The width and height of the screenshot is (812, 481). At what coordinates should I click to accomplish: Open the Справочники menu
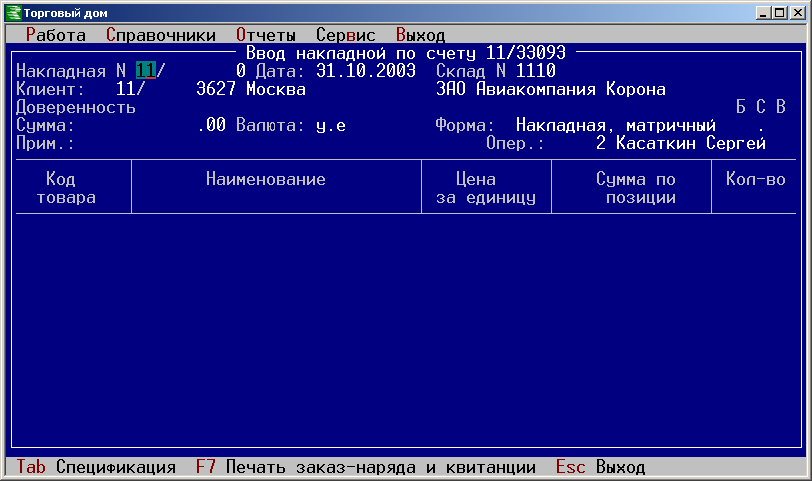161,35
